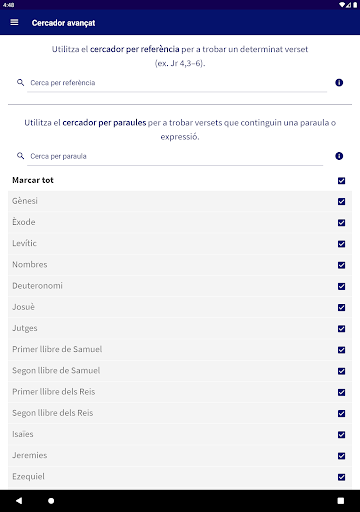Tap info icon for reference search
This screenshot has height=512, width=360.
click(x=339, y=83)
